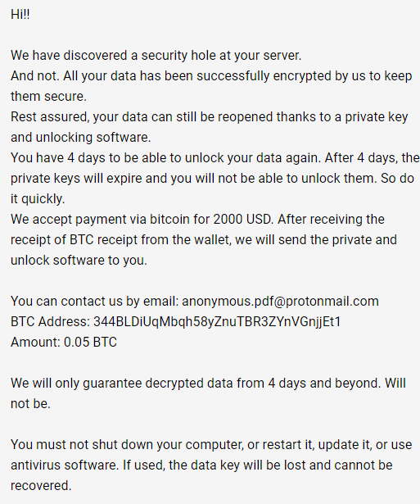Click the BTC address string 344BLDiUq...
This screenshot has height=504, width=420.
tap(217, 322)
